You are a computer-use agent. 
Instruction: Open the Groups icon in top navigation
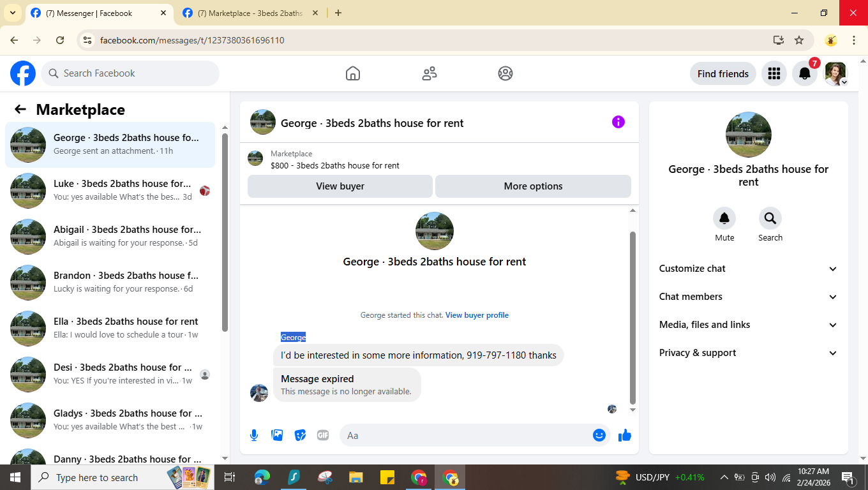tap(505, 73)
